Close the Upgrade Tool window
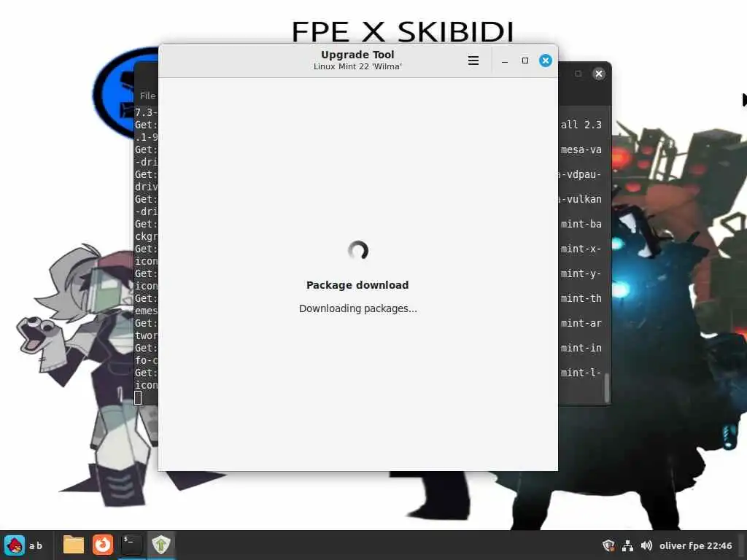 point(546,61)
